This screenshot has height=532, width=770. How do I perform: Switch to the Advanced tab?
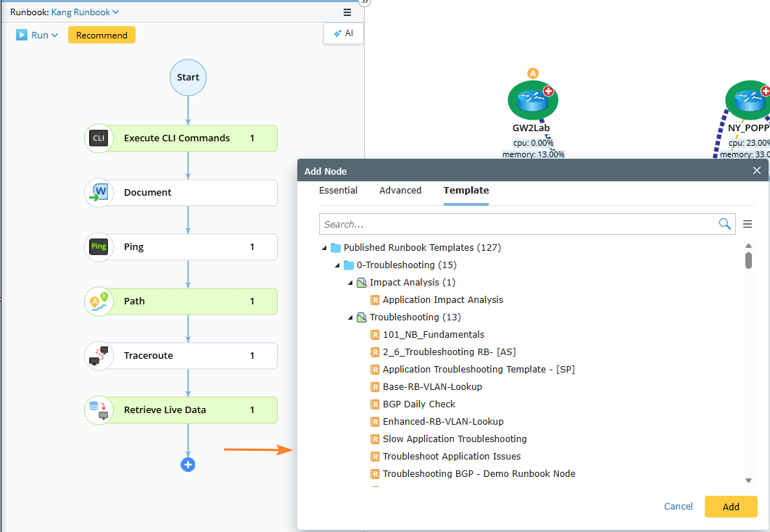point(400,191)
